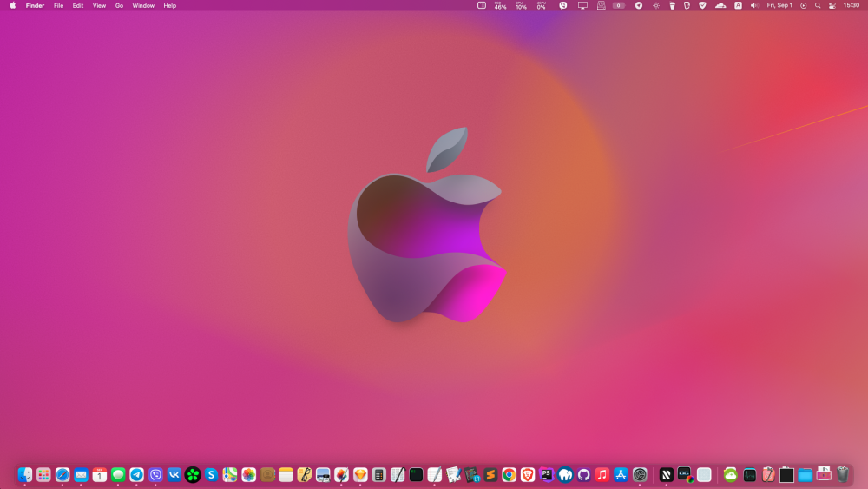Open Control Center in the menu bar

point(832,5)
